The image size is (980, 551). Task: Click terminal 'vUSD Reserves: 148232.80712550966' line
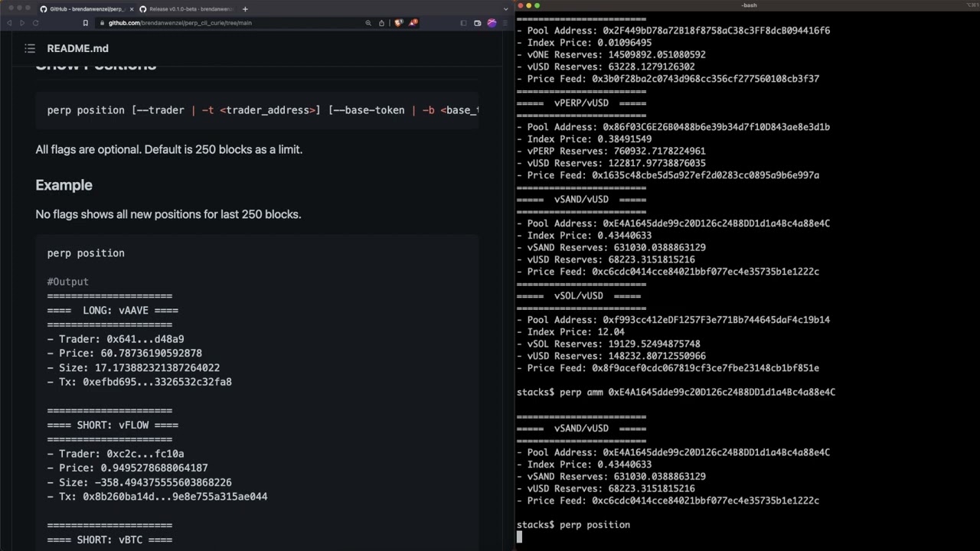coord(611,357)
